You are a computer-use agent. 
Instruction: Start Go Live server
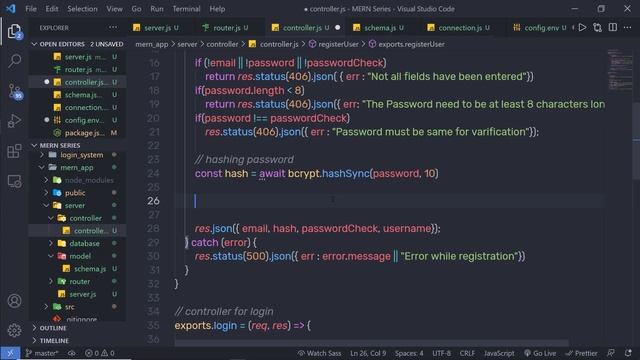[540, 353]
